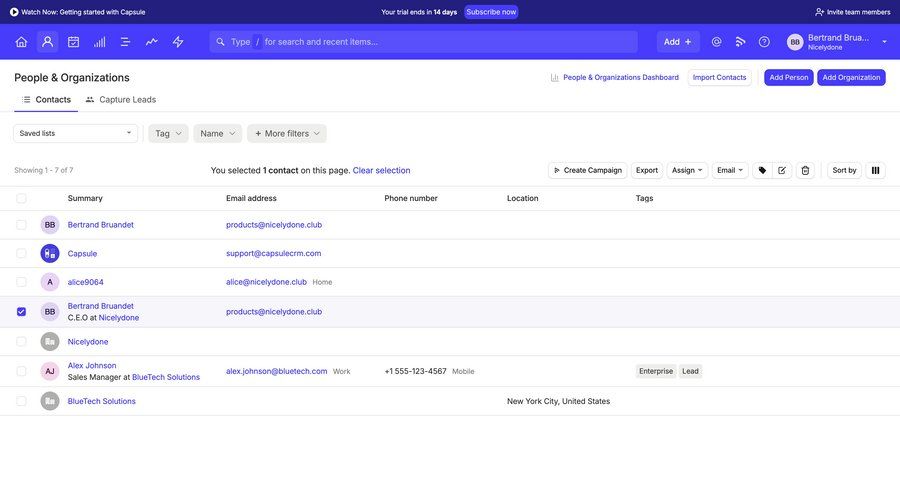Screen dimensions: 900x484
Task: Open the Email bulk action dropdown
Action: coord(730,171)
